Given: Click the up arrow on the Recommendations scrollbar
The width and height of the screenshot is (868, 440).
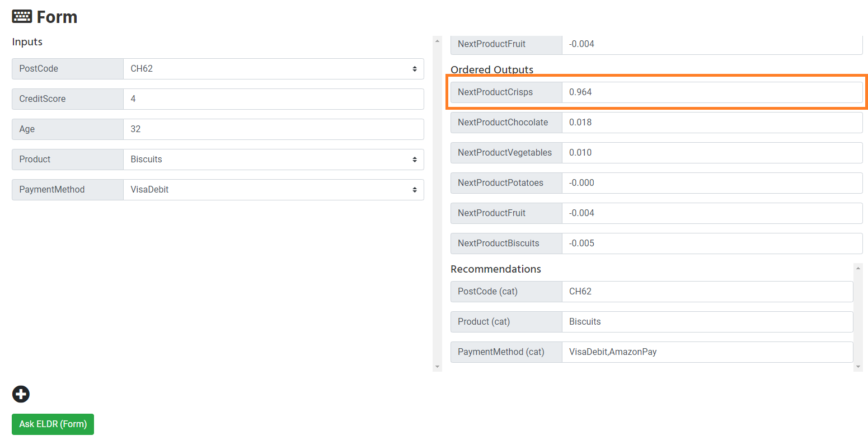Looking at the screenshot, I should click(x=858, y=268).
